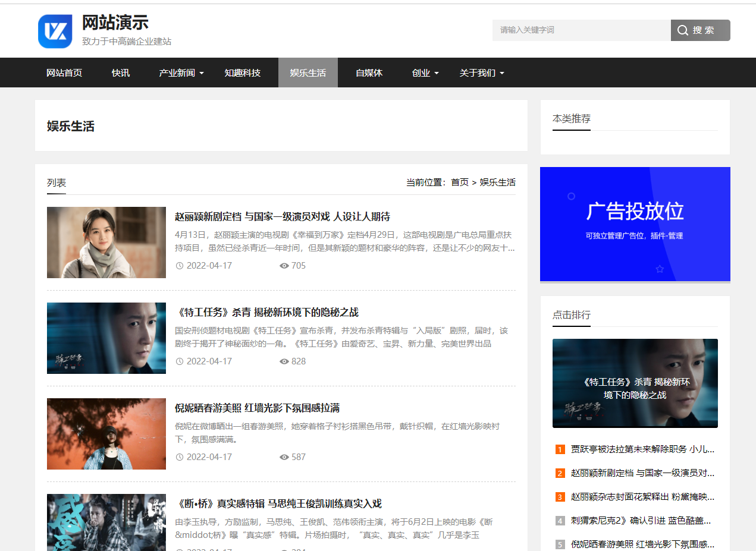Click the 本类推荐 panel heading
Screen dimensions: 756x551
572,118
